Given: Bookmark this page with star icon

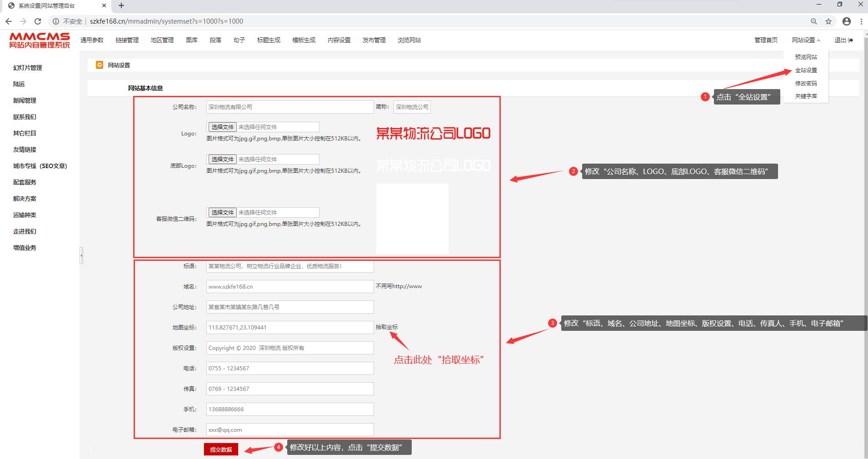Looking at the screenshot, I should [828, 21].
